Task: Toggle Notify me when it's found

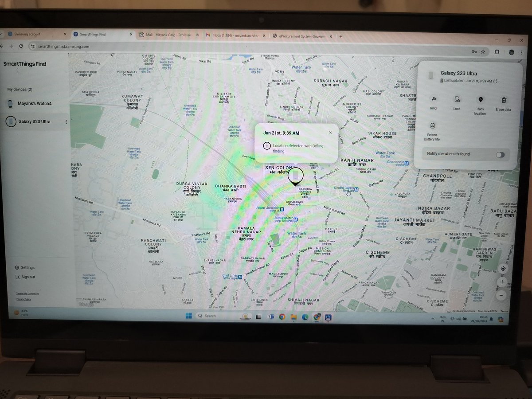Action: click(500, 154)
